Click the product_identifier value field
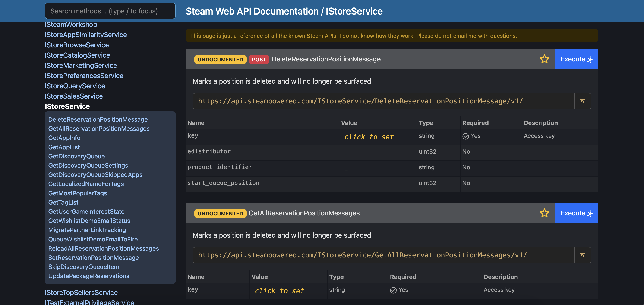The image size is (644, 305). click(378, 168)
